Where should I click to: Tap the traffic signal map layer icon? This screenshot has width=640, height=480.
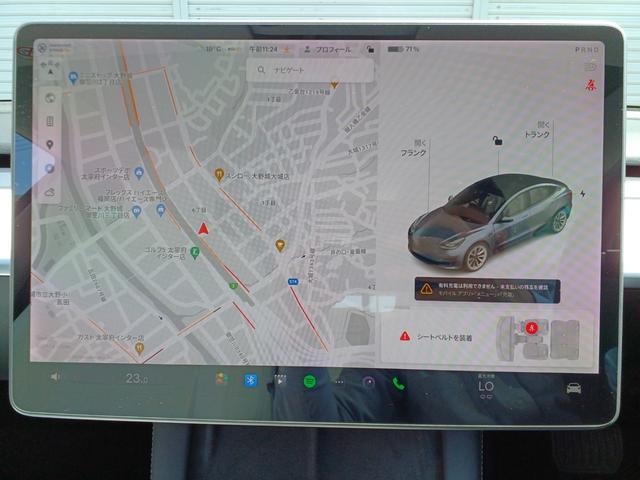(50, 121)
